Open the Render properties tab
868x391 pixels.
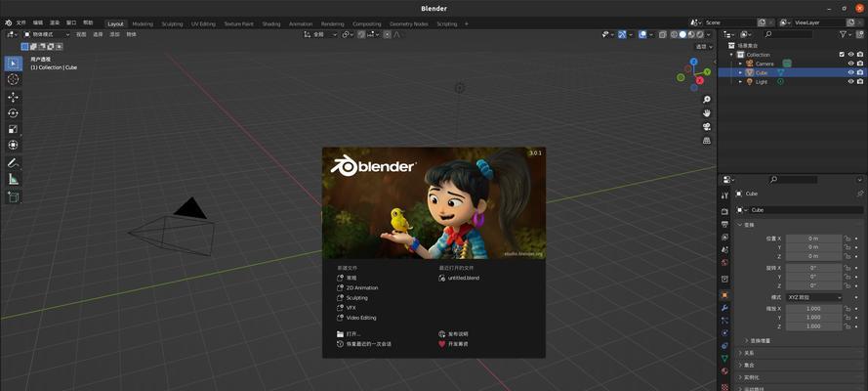coord(724,211)
